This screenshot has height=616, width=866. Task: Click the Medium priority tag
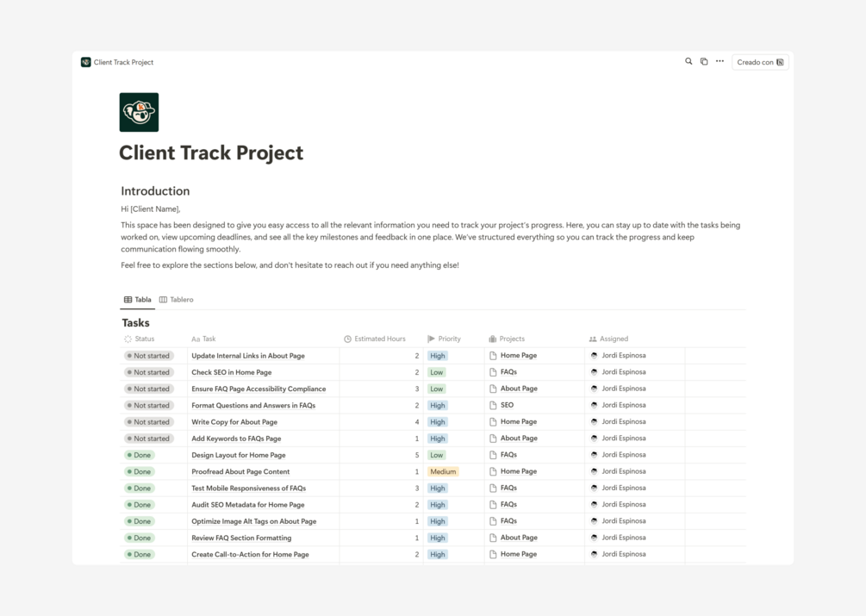point(443,472)
